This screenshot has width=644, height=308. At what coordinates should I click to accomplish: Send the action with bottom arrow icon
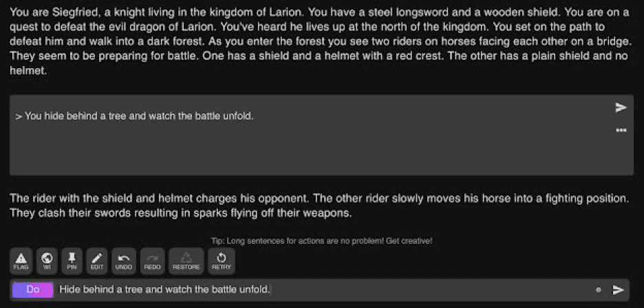(618, 290)
